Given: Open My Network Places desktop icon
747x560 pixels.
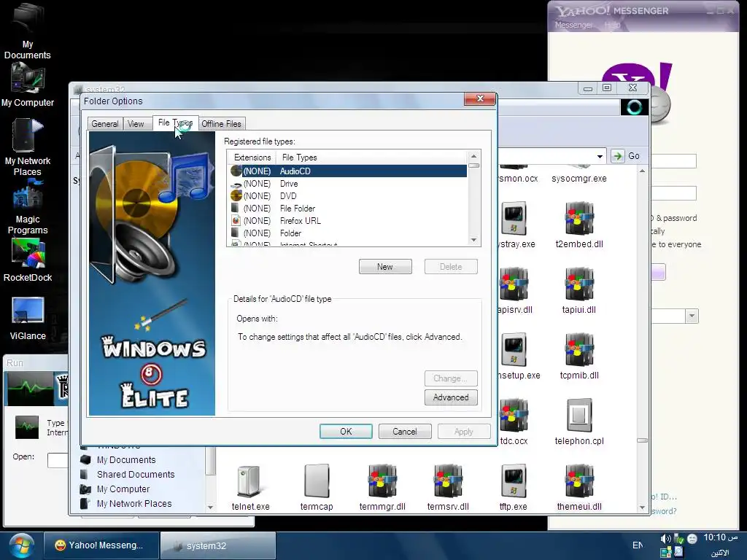Looking at the screenshot, I should click(x=28, y=147).
